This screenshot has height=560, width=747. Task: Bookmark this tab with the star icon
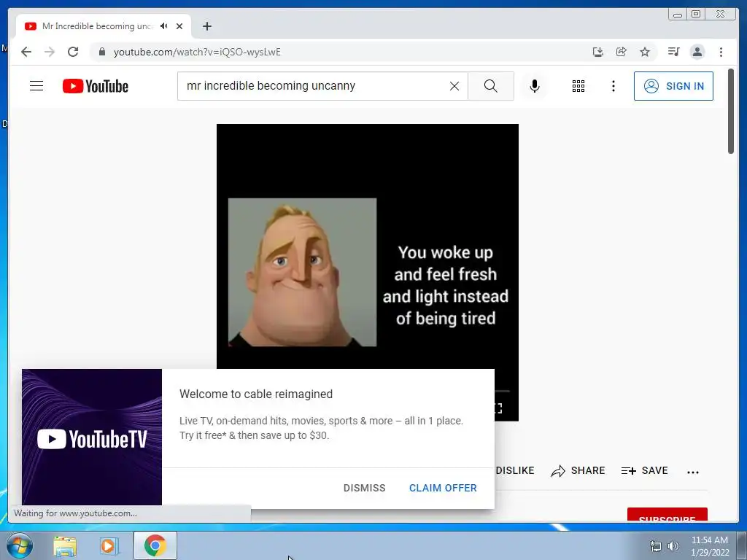coord(645,52)
